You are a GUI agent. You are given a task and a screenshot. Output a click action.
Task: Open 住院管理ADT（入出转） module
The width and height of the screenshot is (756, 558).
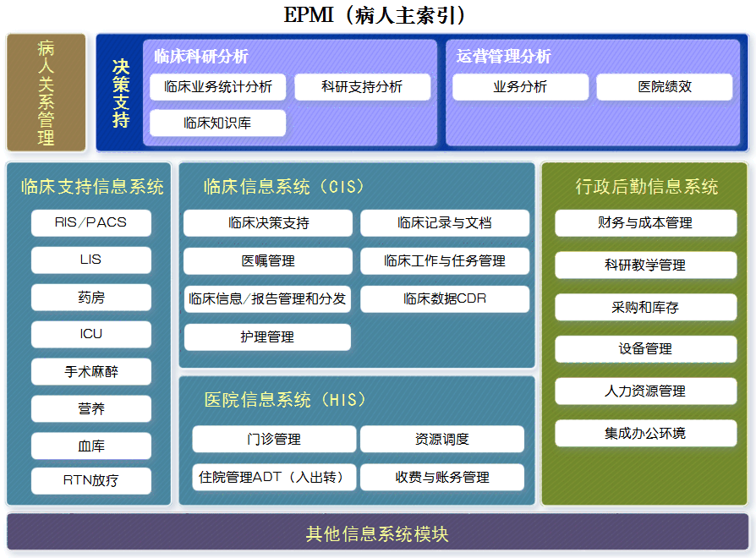pyautogui.click(x=274, y=477)
